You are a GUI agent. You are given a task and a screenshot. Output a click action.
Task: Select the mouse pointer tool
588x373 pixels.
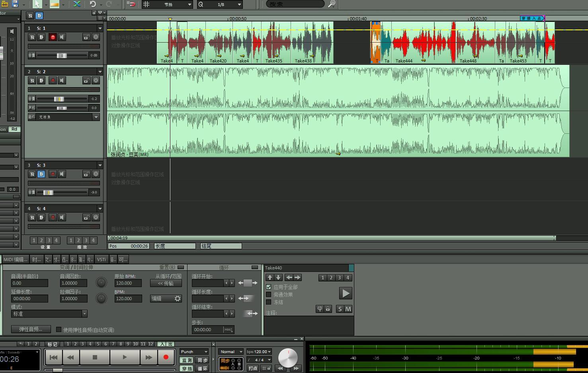pos(37,4)
